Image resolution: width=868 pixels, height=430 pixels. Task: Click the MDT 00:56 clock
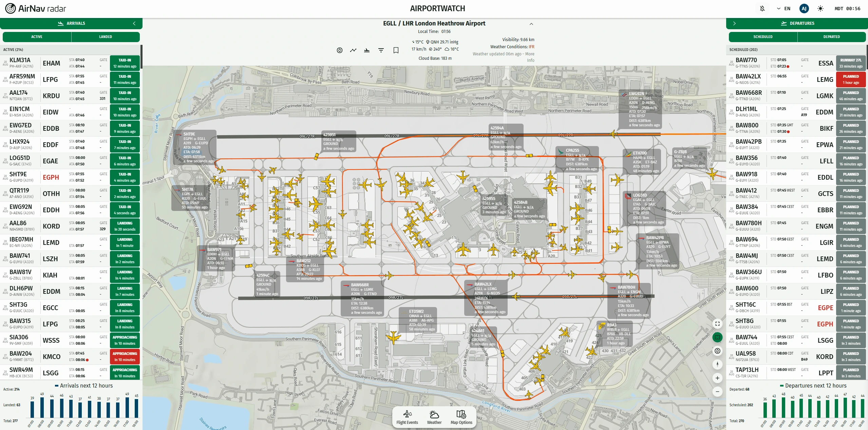click(847, 8)
